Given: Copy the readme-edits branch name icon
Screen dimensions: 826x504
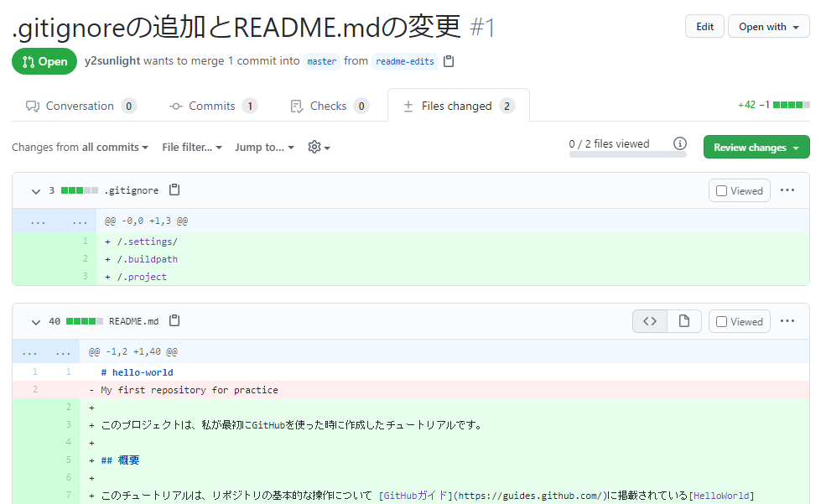Looking at the screenshot, I should coord(449,61).
